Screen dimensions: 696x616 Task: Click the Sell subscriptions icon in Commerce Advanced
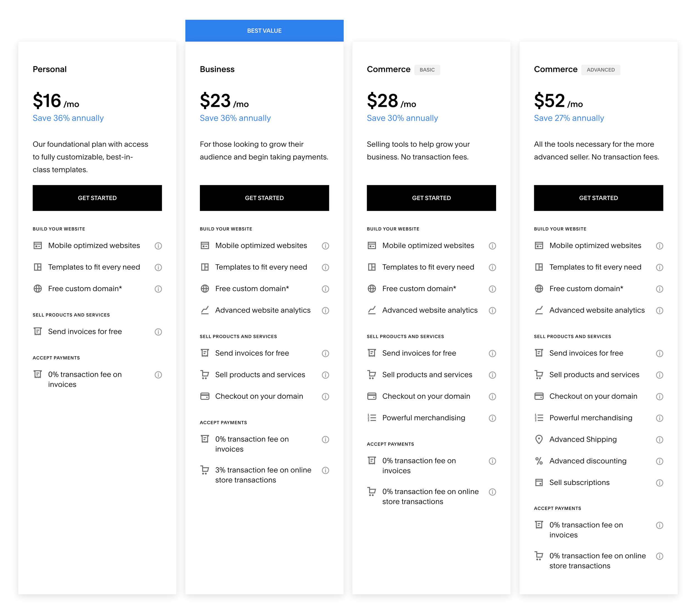tap(539, 483)
